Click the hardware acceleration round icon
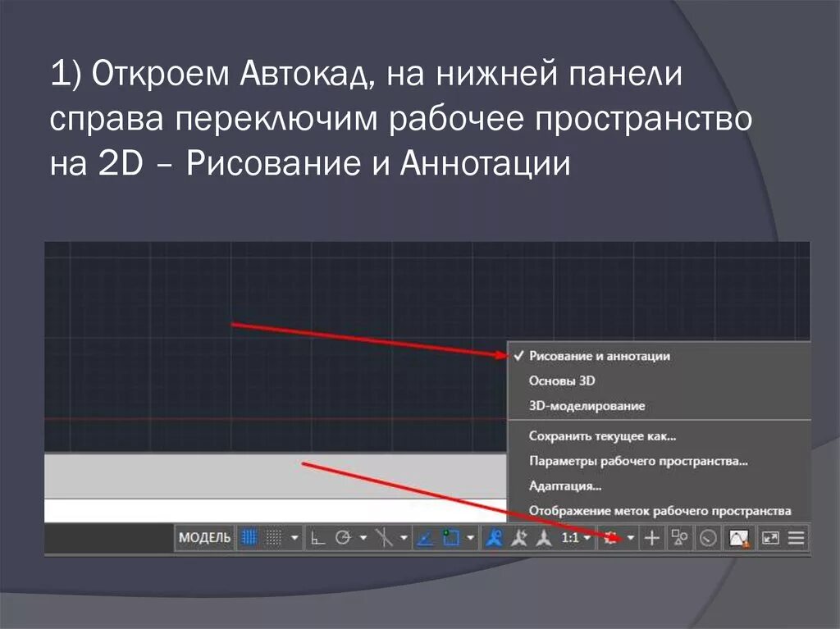The image size is (840, 629). [708, 538]
